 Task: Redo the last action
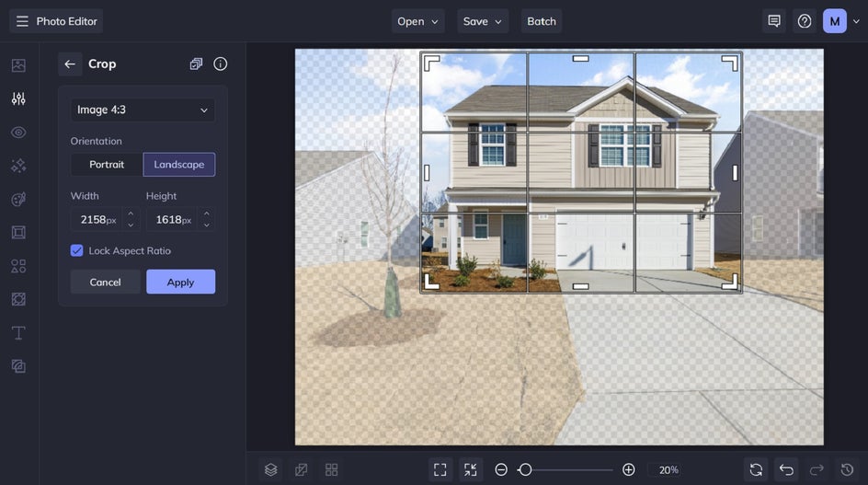pyautogui.click(x=817, y=469)
